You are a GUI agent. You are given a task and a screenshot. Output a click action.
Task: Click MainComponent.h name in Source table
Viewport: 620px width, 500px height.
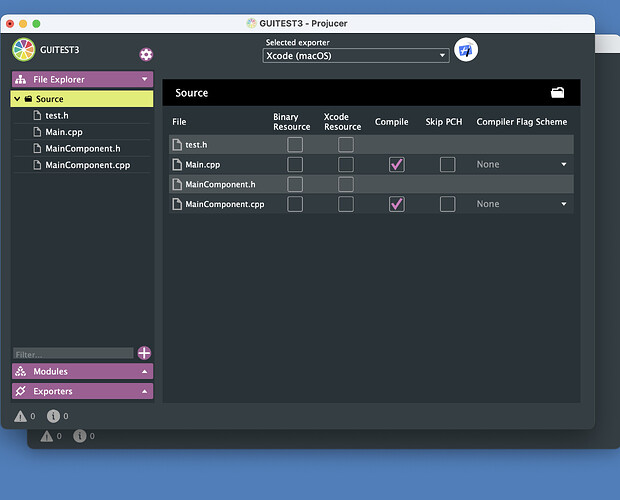coord(220,184)
